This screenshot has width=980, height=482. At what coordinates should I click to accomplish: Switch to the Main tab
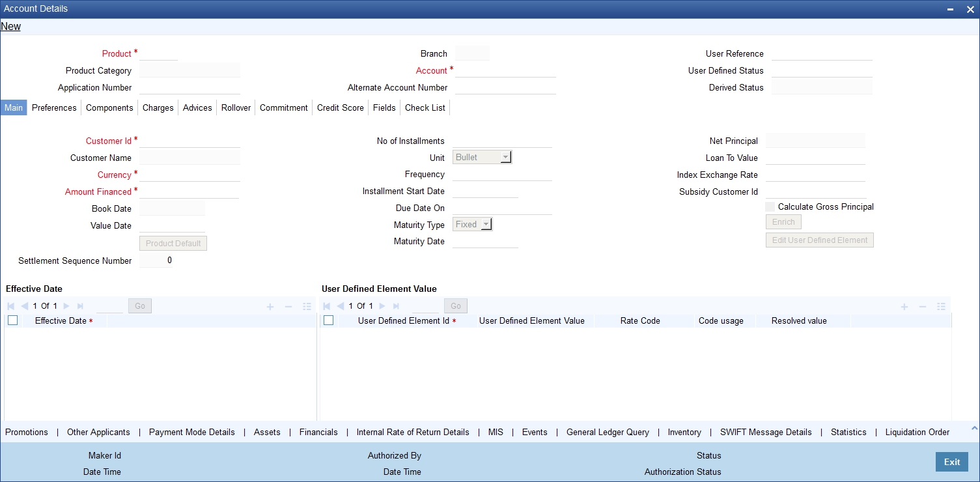tap(14, 107)
